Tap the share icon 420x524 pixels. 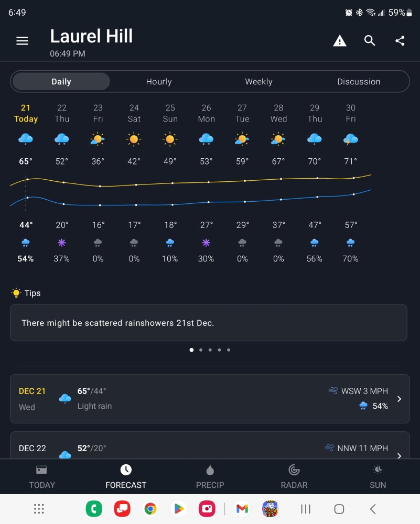point(400,41)
